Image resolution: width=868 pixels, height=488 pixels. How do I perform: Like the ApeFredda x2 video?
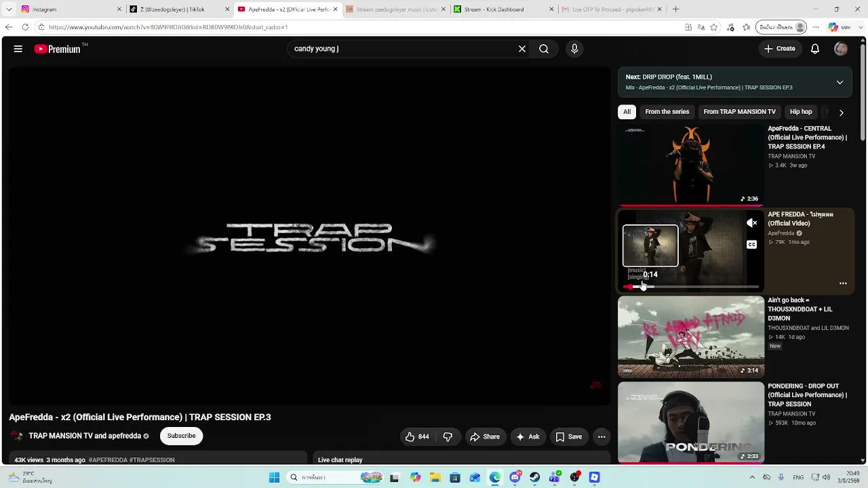[x=418, y=437]
